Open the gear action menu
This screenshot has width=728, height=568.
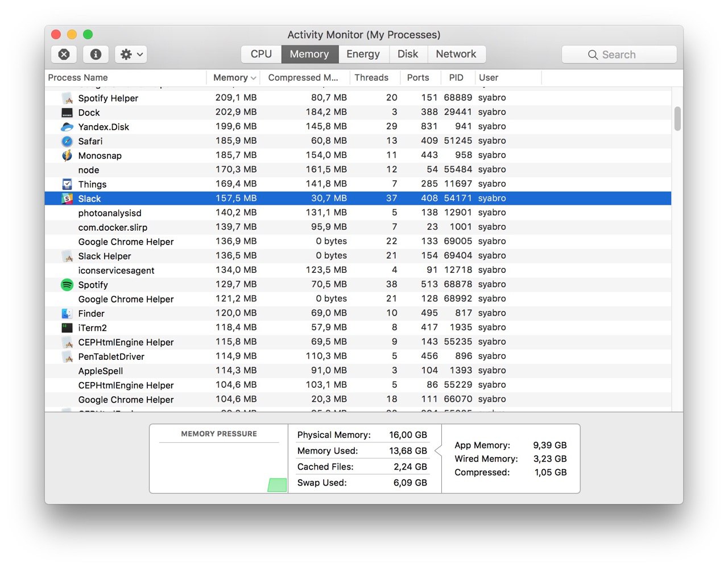click(x=131, y=54)
